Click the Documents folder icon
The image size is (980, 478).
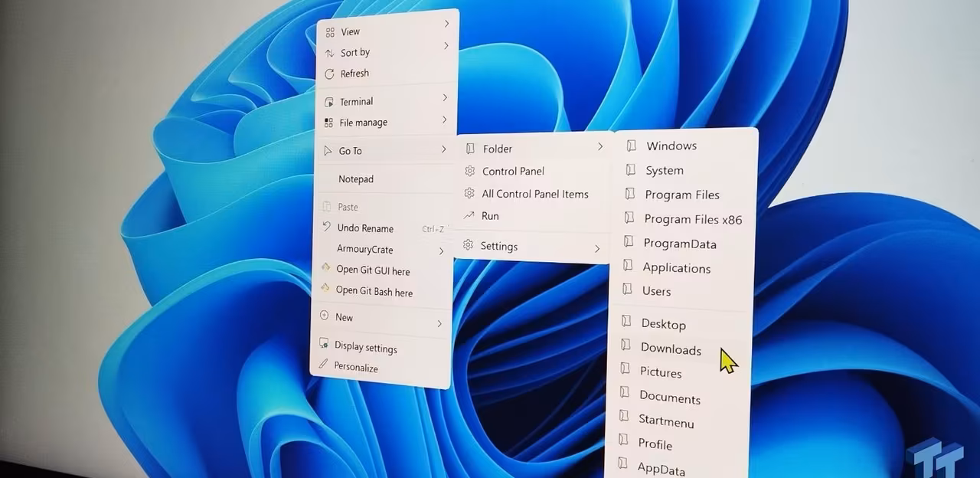click(x=625, y=395)
